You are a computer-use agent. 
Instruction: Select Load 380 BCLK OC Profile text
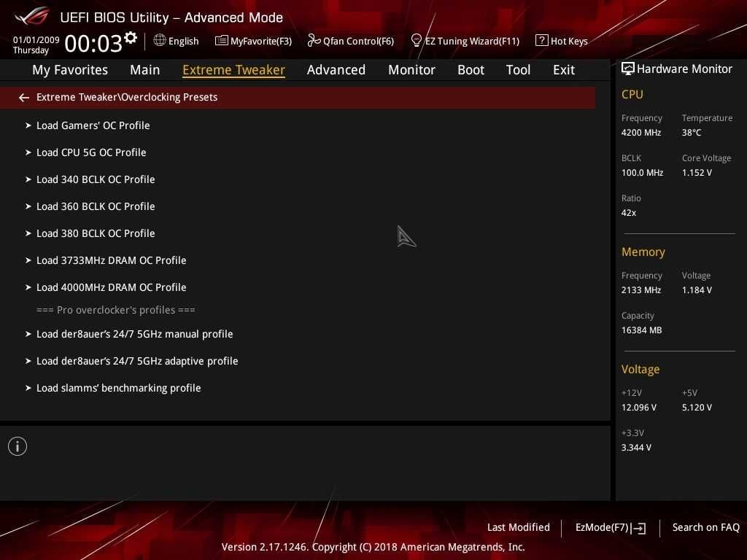(x=96, y=234)
